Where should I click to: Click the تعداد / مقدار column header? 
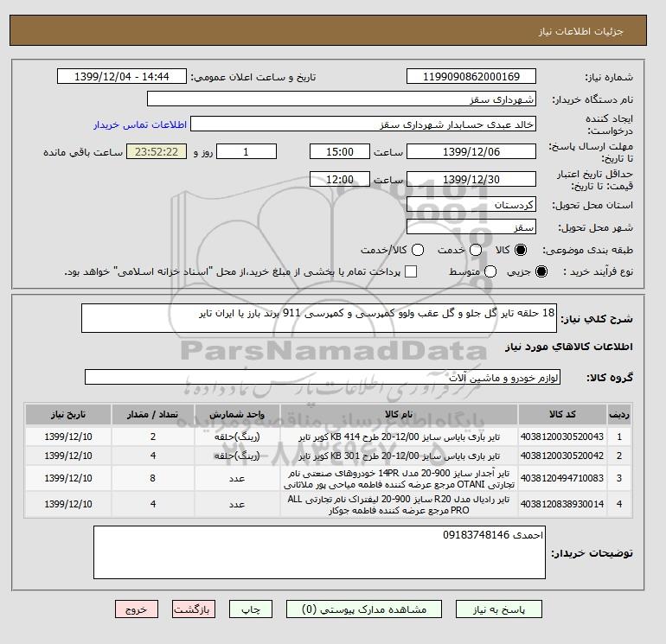pos(153,414)
